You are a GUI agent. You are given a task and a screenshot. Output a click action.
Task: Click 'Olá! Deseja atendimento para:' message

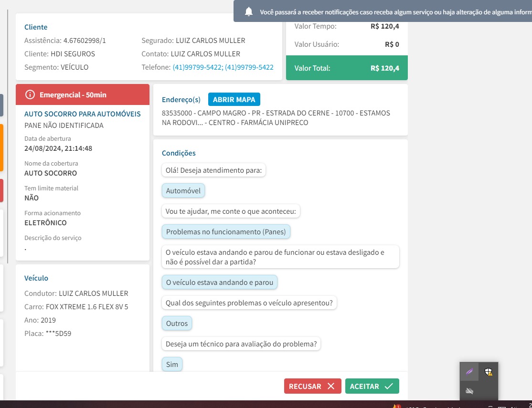[214, 170]
